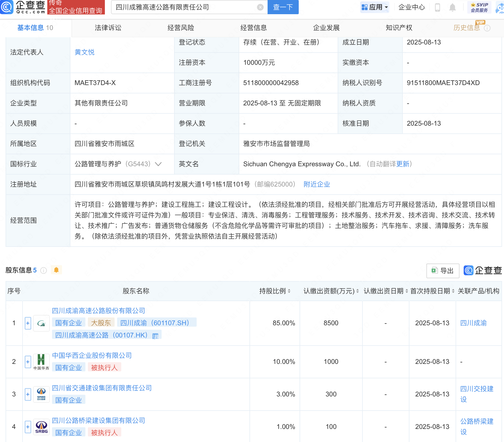The height and width of the screenshot is (442, 504).
Task: Switch to the 法律诉讼 tab
Action: point(108,28)
